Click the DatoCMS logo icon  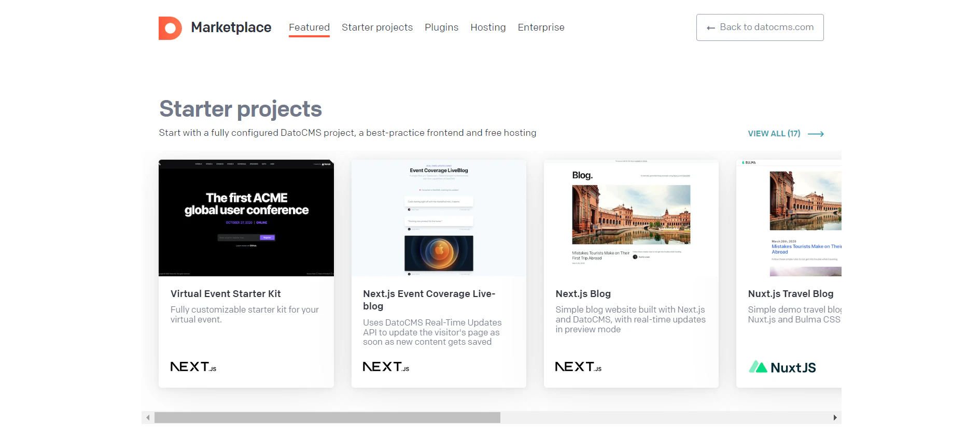point(170,28)
